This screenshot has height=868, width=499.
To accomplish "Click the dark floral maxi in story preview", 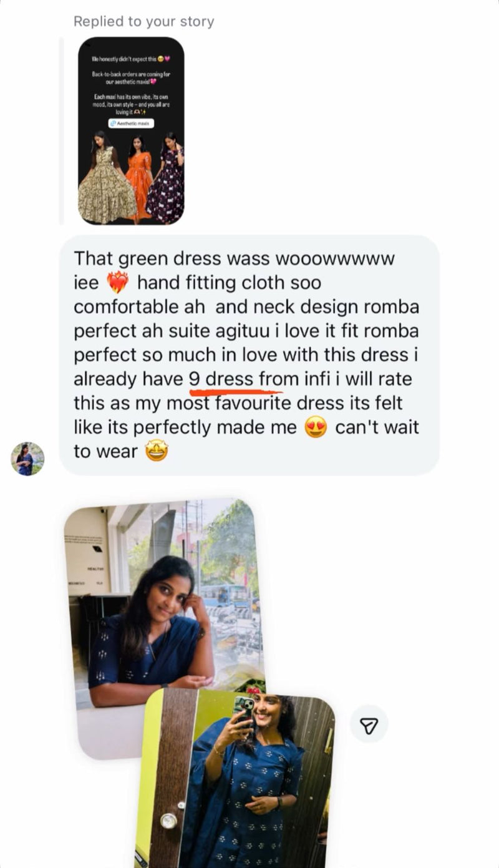I will pyautogui.click(x=167, y=184).
